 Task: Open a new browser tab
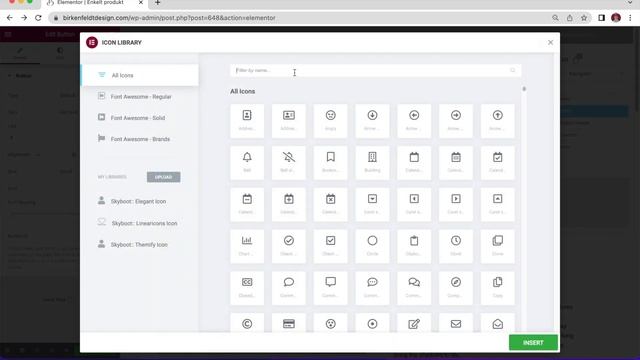coord(158,3)
